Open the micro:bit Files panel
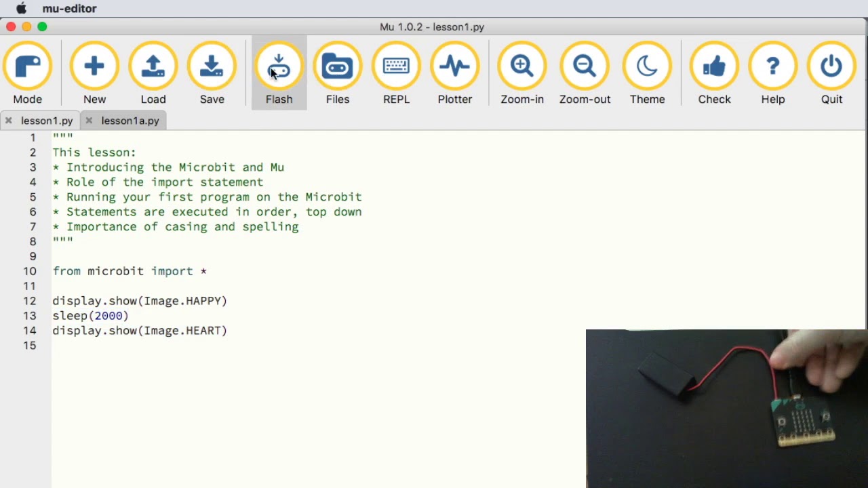Viewport: 868px width, 488px height. [x=338, y=73]
